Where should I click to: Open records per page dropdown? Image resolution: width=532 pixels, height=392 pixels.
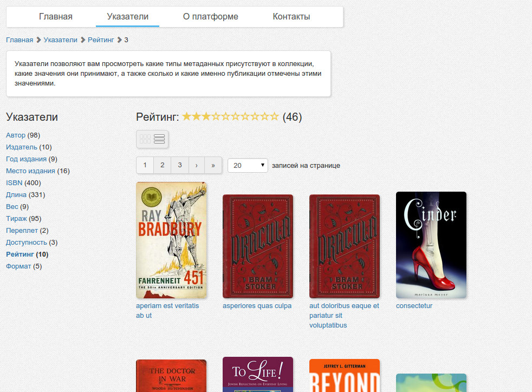[248, 166]
